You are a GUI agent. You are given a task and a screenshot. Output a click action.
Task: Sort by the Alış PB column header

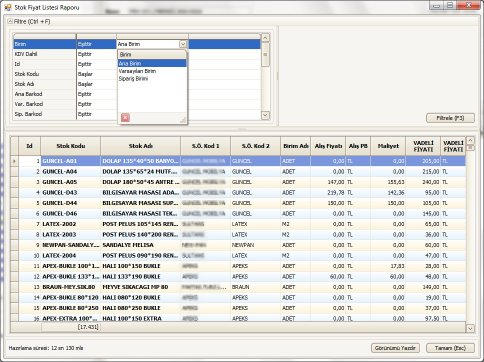(x=358, y=146)
